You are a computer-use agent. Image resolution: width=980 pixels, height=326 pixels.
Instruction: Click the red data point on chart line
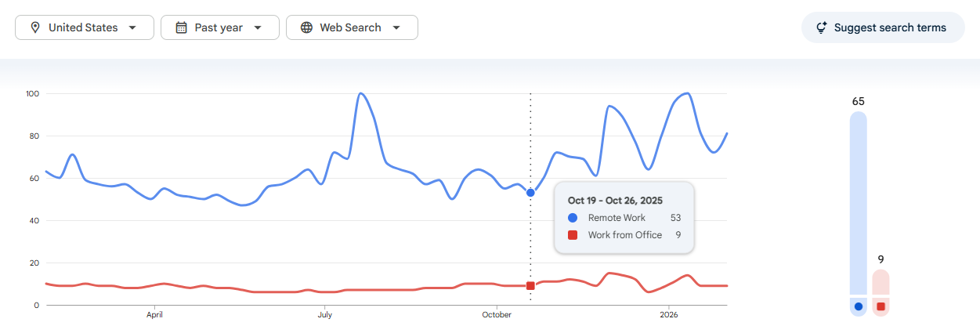(530, 286)
